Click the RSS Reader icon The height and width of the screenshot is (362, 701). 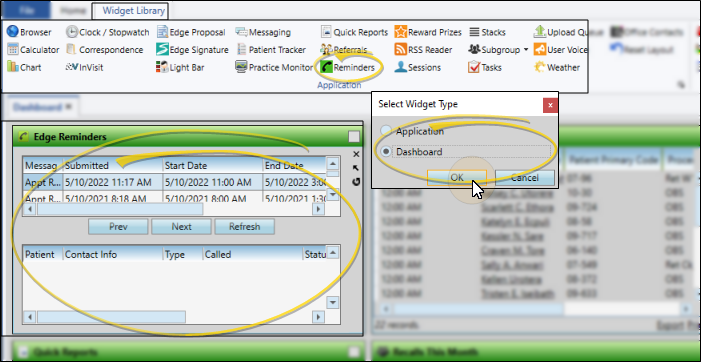401,50
